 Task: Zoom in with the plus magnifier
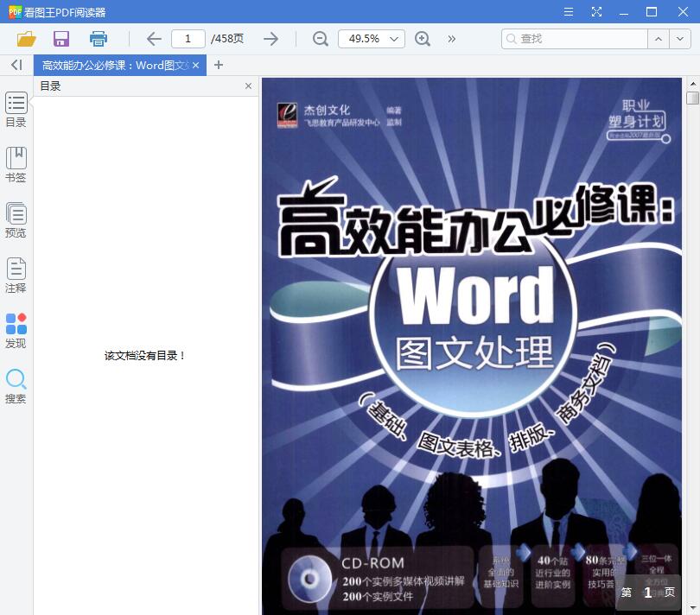coord(423,39)
